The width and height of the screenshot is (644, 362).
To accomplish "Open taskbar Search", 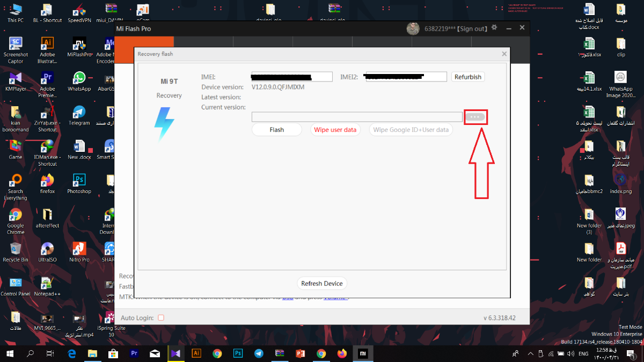I will pos(30,353).
